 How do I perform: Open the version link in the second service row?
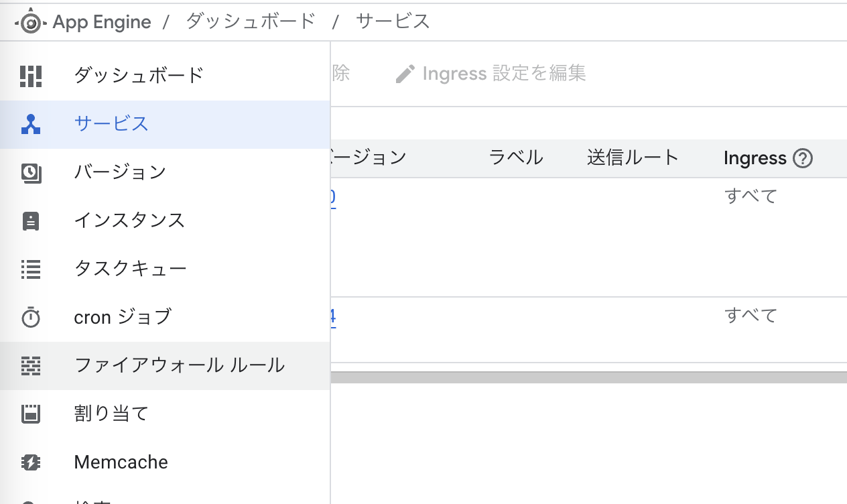coord(334,316)
